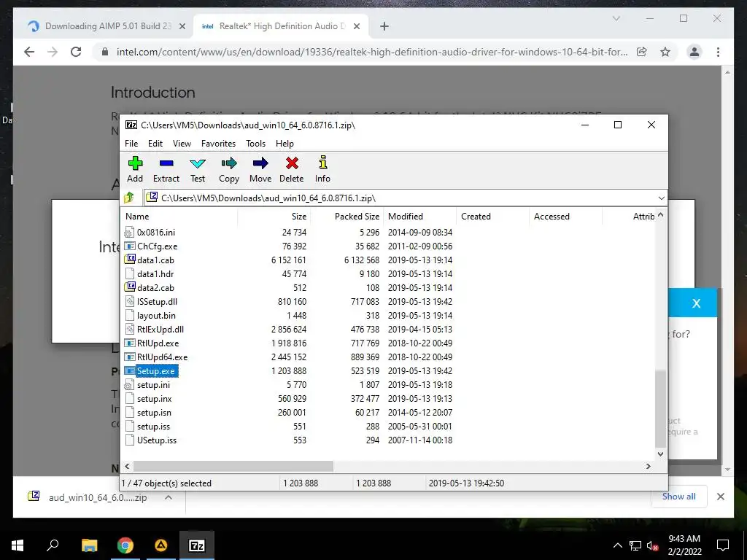Select the USetup.iss file

157,440
